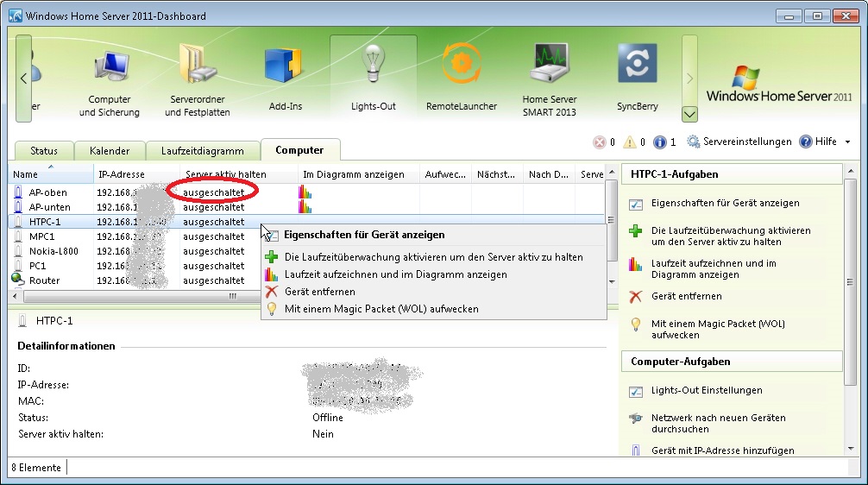Move navigation bar left with arrow
This screenshot has height=485, width=868.
pyautogui.click(x=23, y=78)
